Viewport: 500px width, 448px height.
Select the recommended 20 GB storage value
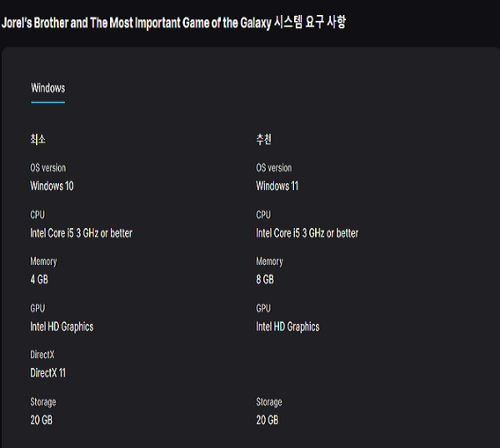267,420
